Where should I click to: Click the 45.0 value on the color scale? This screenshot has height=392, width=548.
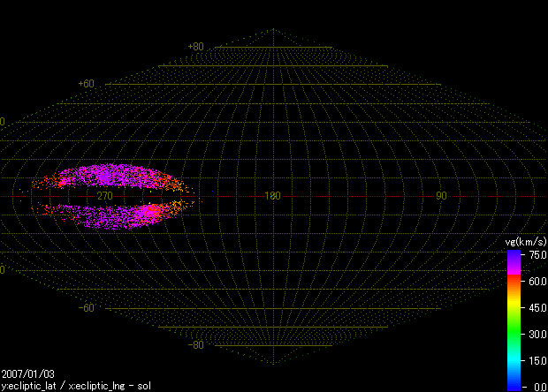tap(537, 307)
